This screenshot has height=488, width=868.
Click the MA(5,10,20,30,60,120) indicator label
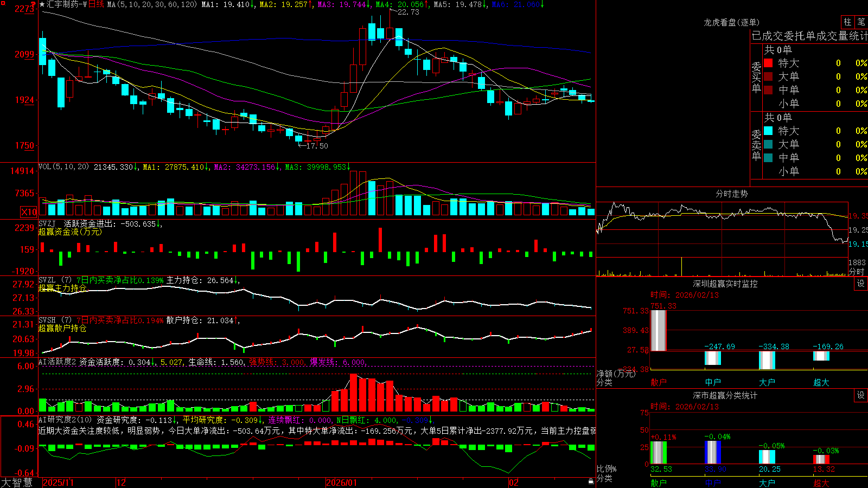click(152, 4)
